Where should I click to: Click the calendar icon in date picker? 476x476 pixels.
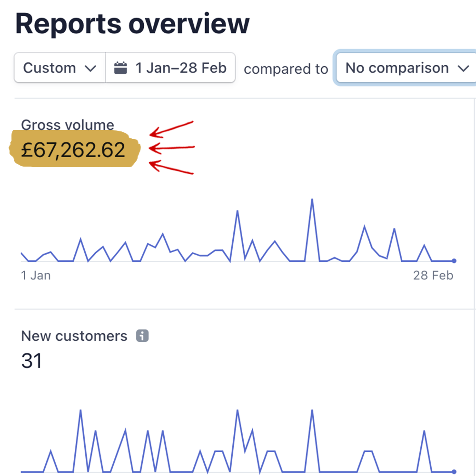[121, 68]
